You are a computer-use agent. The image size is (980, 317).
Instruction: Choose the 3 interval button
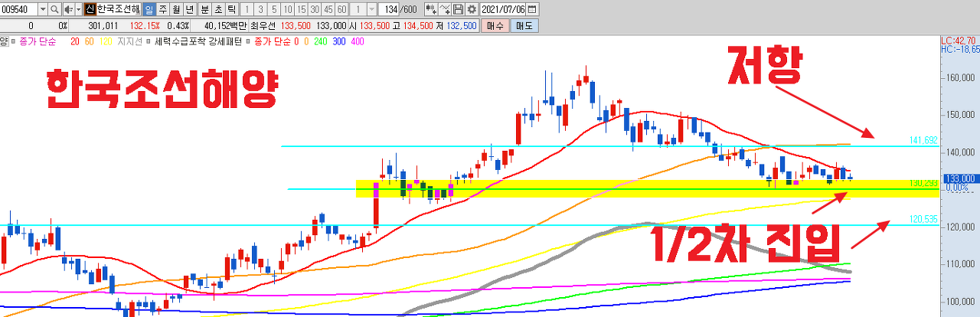tap(260, 9)
